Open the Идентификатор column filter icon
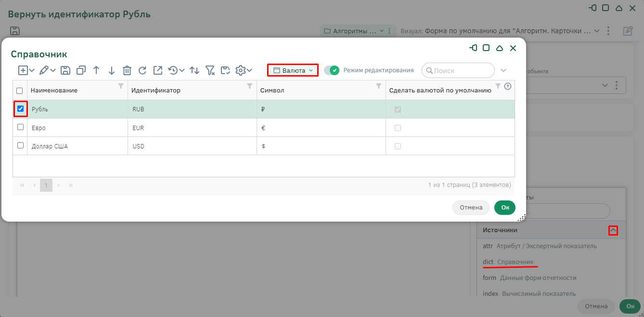Viewport: 644px width, 317px height. click(250, 86)
